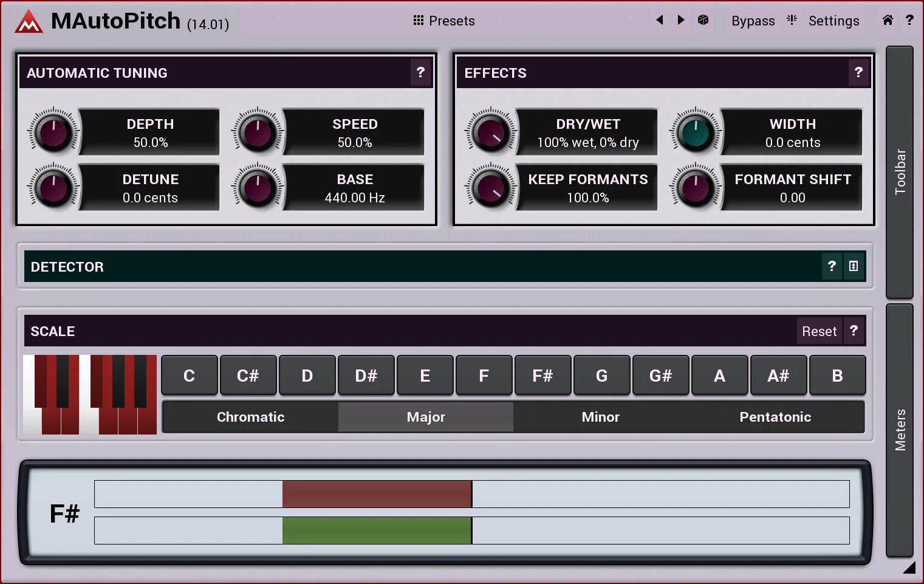The width and height of the screenshot is (924, 584).
Task: Open the Presets browser
Action: click(444, 21)
